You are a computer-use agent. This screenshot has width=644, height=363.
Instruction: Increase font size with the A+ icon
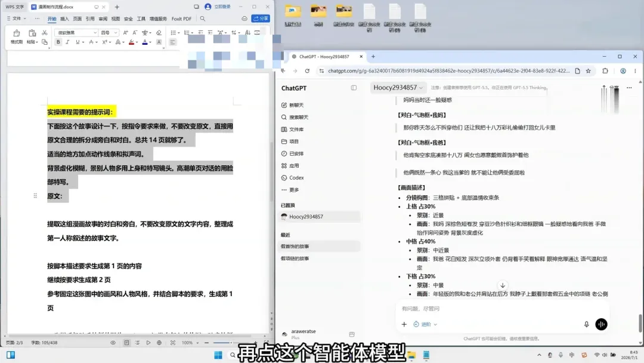125,32
